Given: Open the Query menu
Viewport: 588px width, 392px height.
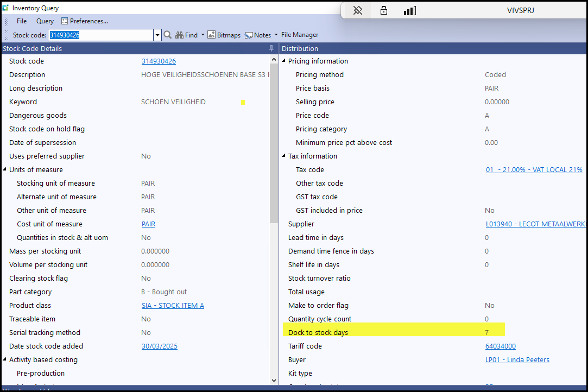Looking at the screenshot, I should 45,21.
